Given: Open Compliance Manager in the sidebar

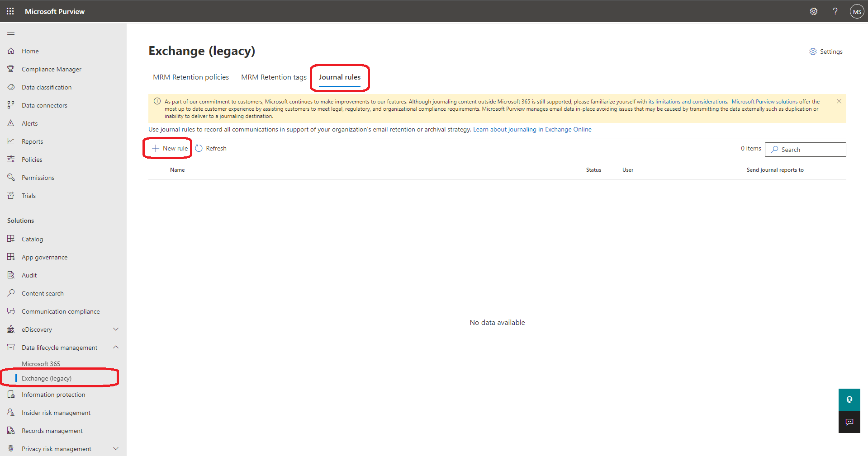Looking at the screenshot, I should tap(51, 69).
